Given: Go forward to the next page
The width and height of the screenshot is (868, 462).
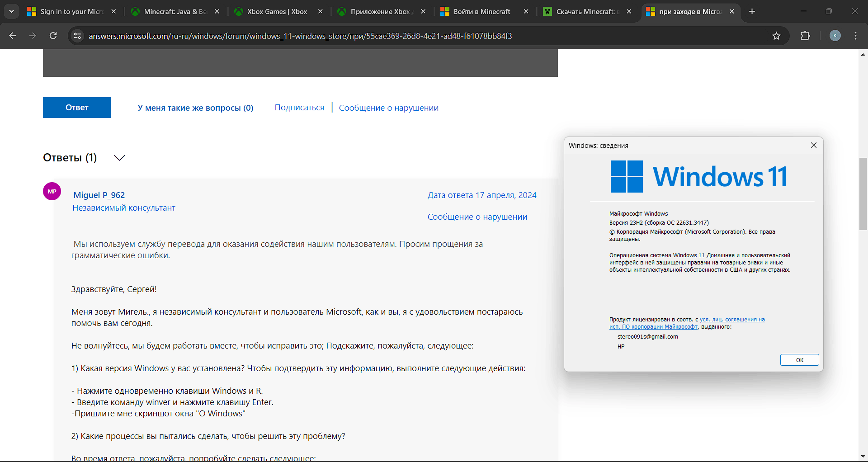Looking at the screenshot, I should pos(33,36).
